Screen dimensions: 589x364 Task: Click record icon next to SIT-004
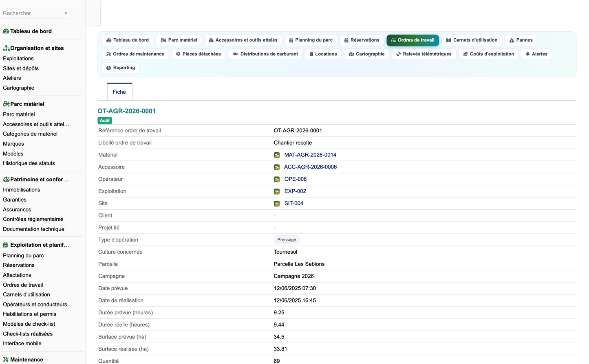coord(277,204)
